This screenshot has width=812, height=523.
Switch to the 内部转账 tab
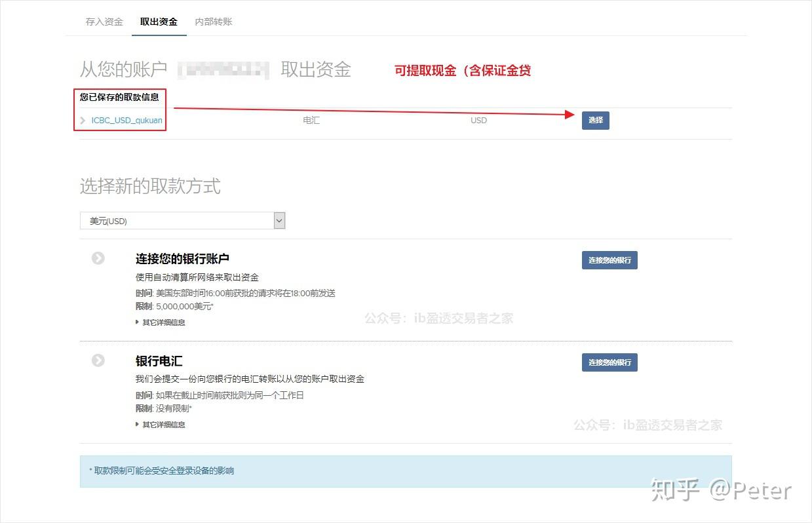click(213, 21)
